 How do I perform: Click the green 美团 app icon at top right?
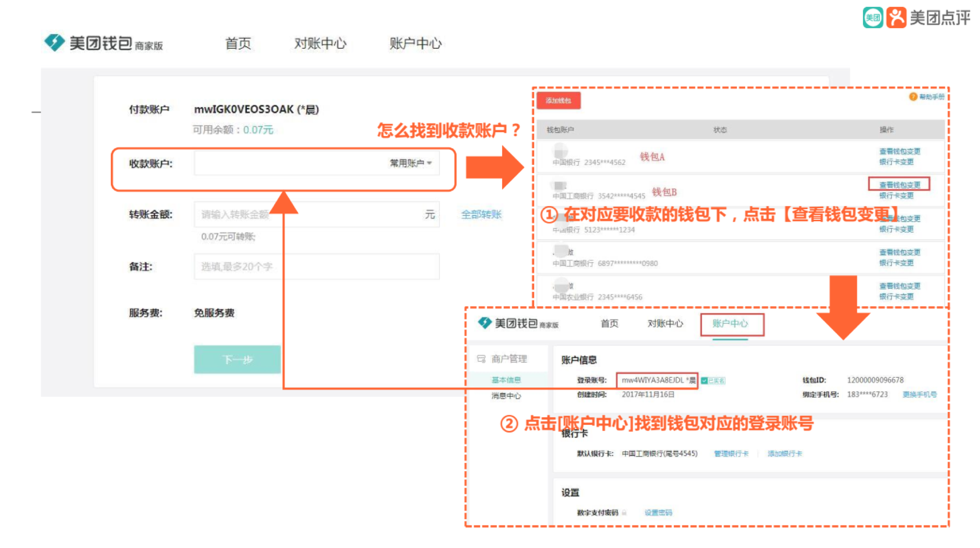[x=873, y=18]
